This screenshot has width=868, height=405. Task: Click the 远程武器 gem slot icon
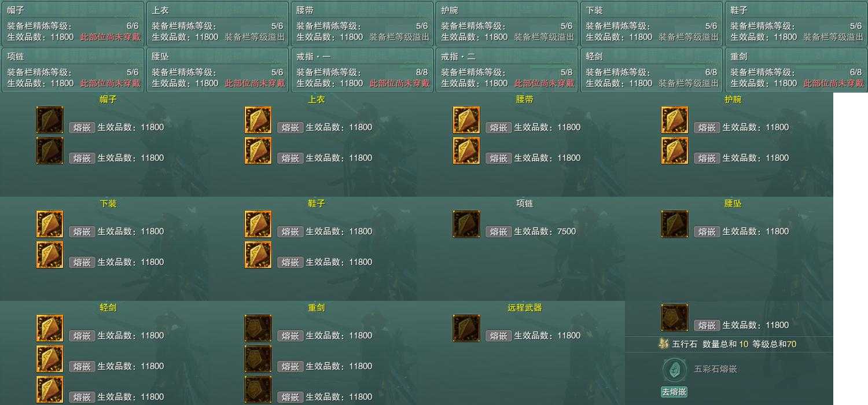tap(466, 328)
